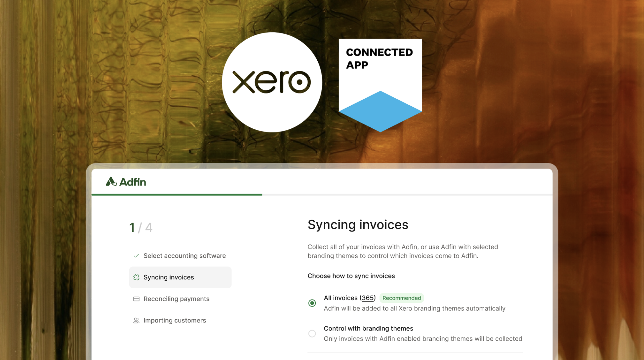The height and width of the screenshot is (360, 644).
Task: Open the Importing customers step
Action: click(175, 321)
